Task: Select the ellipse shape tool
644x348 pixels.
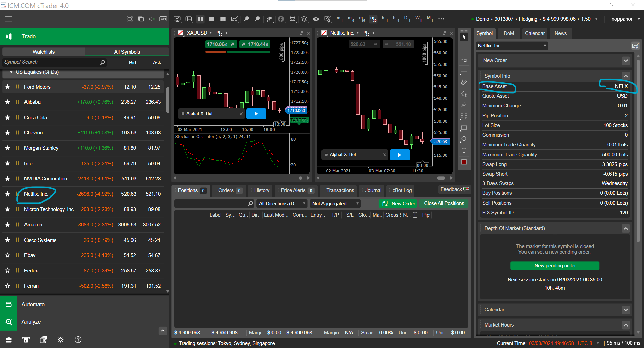Action: click(464, 139)
